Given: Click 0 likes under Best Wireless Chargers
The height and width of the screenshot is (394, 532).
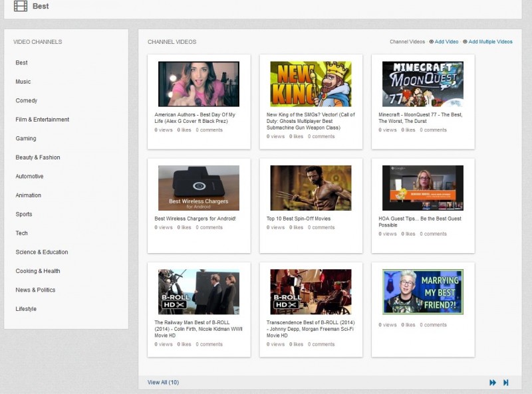Looking at the screenshot, I should click(x=184, y=227).
